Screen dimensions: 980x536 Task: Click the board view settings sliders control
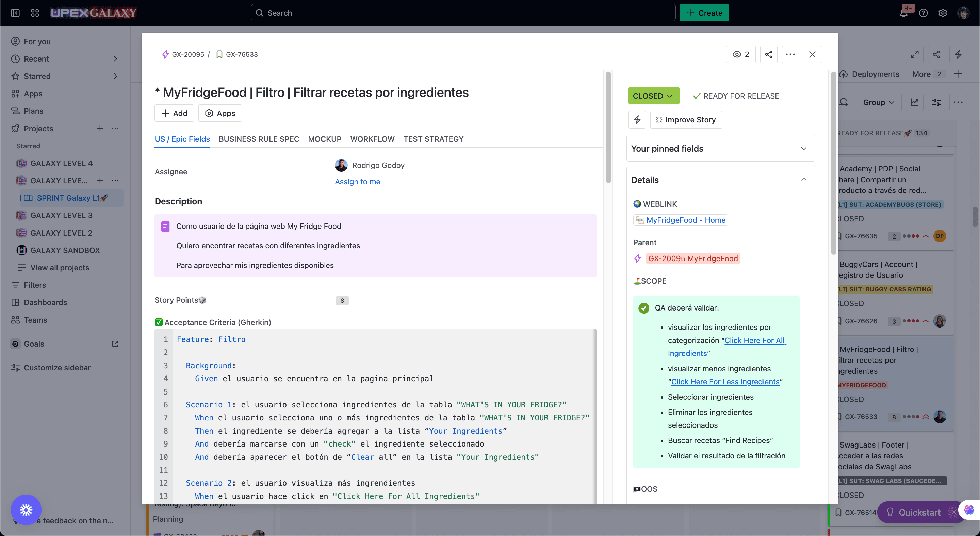[x=937, y=102]
